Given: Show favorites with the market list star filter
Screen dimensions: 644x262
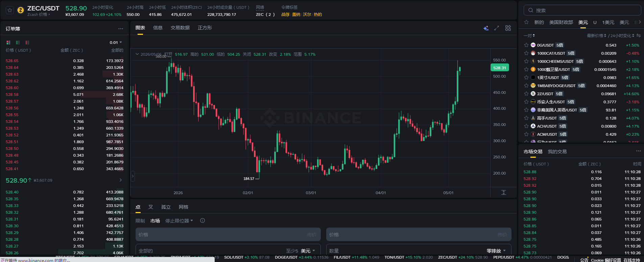Looking at the screenshot, I should pyautogui.click(x=526, y=22).
